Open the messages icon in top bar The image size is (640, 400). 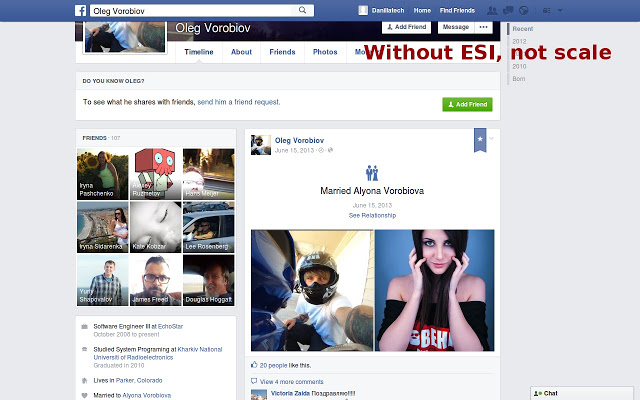click(x=508, y=11)
